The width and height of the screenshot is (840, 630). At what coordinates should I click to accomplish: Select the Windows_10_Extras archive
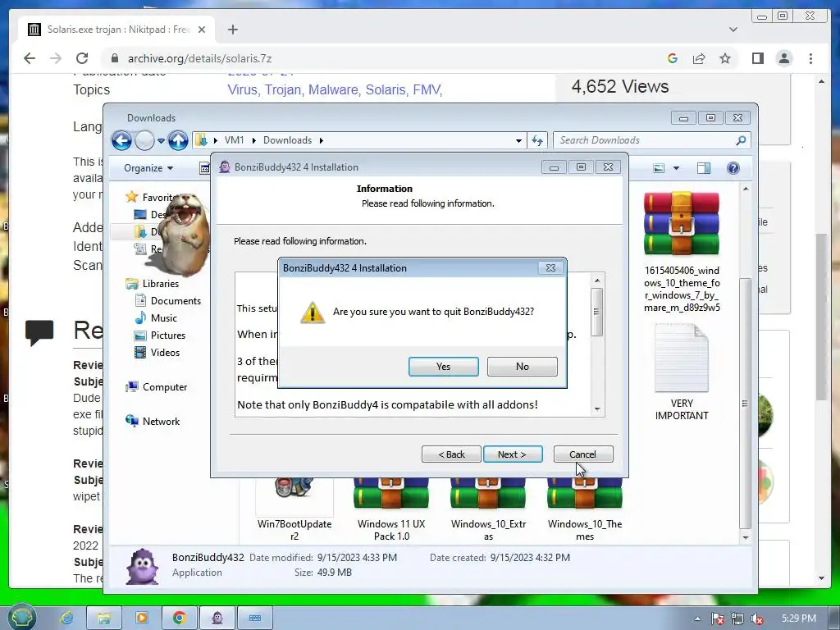tap(488, 509)
